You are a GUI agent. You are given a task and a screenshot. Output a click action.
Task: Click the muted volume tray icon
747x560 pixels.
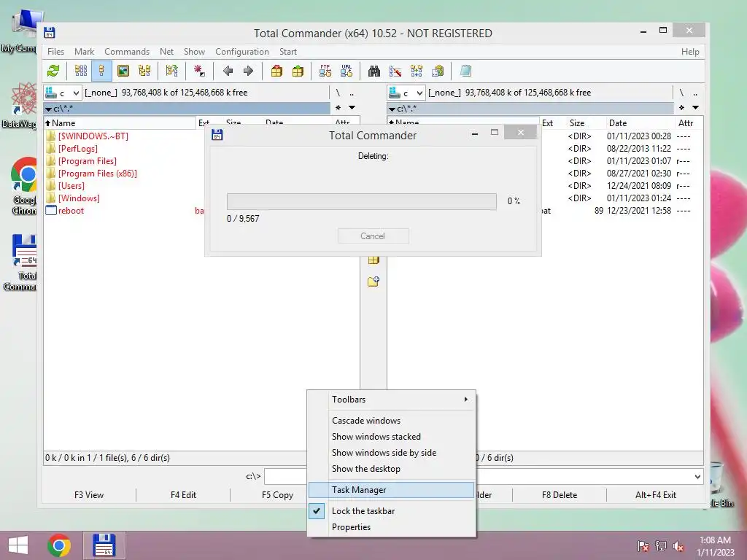click(x=678, y=545)
